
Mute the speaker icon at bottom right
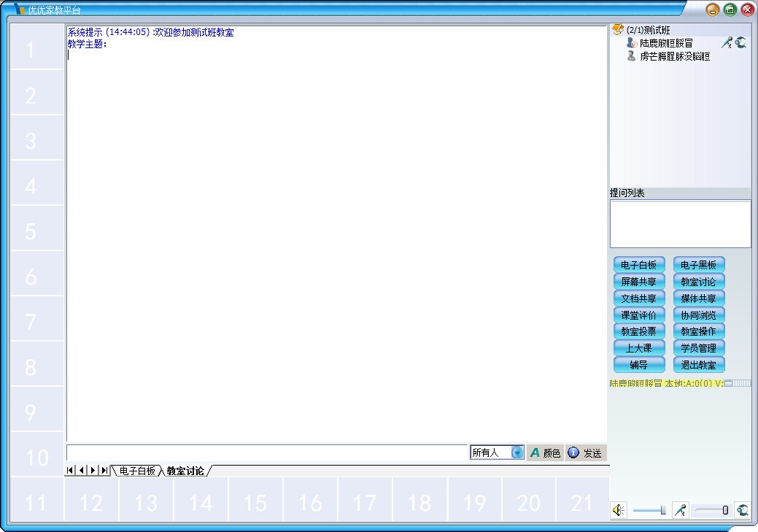(618, 511)
